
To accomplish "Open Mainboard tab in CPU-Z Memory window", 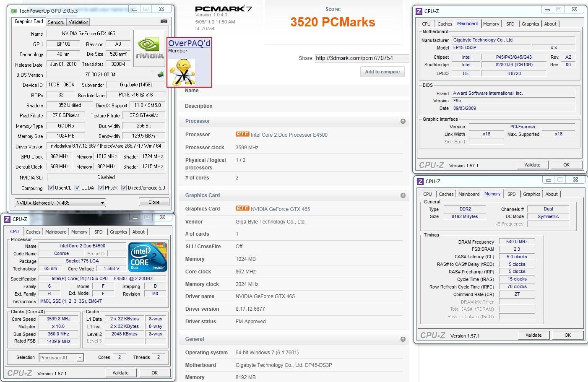I will 469,194.
